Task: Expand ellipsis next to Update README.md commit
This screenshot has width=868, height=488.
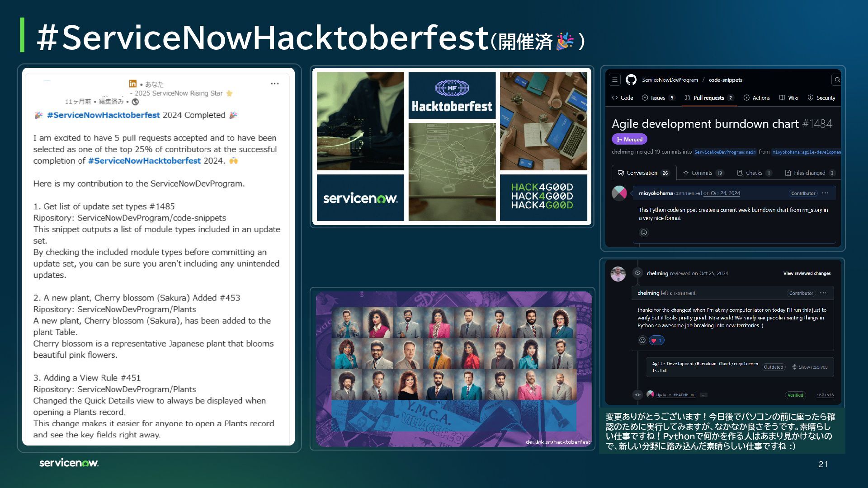Action: coord(703,395)
